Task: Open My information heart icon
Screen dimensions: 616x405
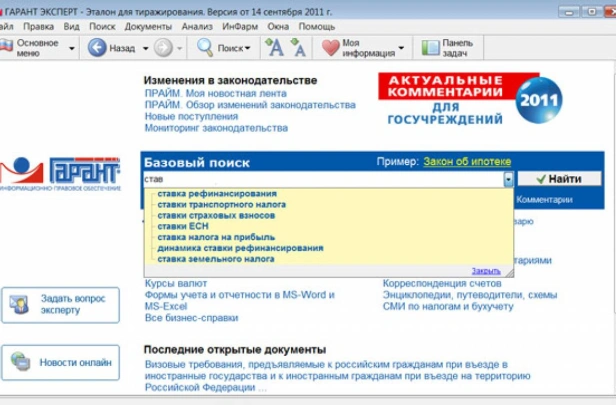Action: coord(331,48)
